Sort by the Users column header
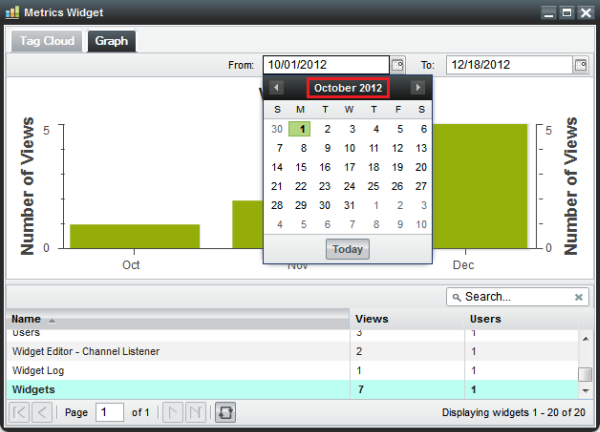The width and height of the screenshot is (600, 432). (521, 319)
